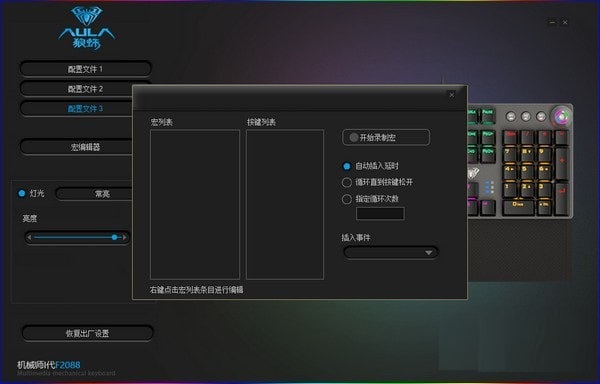
Task: Select the highlighted 配置文件 3 profile
Action: click(77, 109)
